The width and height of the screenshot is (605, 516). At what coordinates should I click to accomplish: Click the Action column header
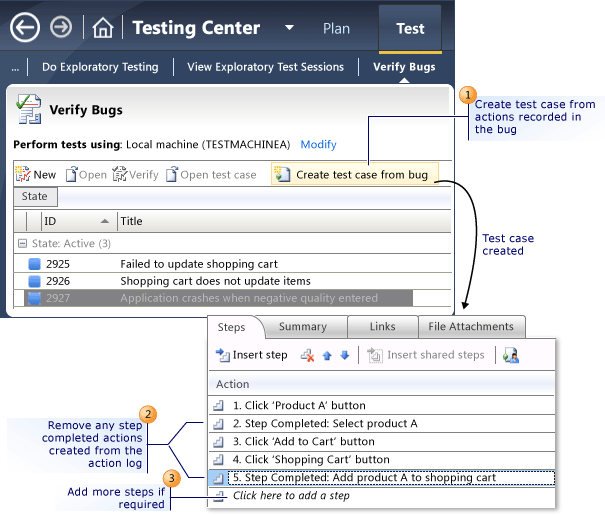(382, 384)
